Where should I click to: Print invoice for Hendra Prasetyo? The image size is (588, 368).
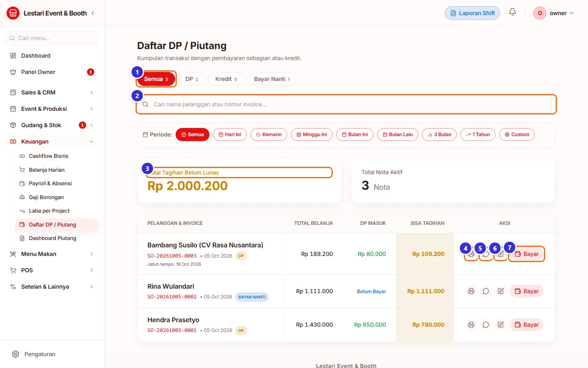(x=471, y=325)
